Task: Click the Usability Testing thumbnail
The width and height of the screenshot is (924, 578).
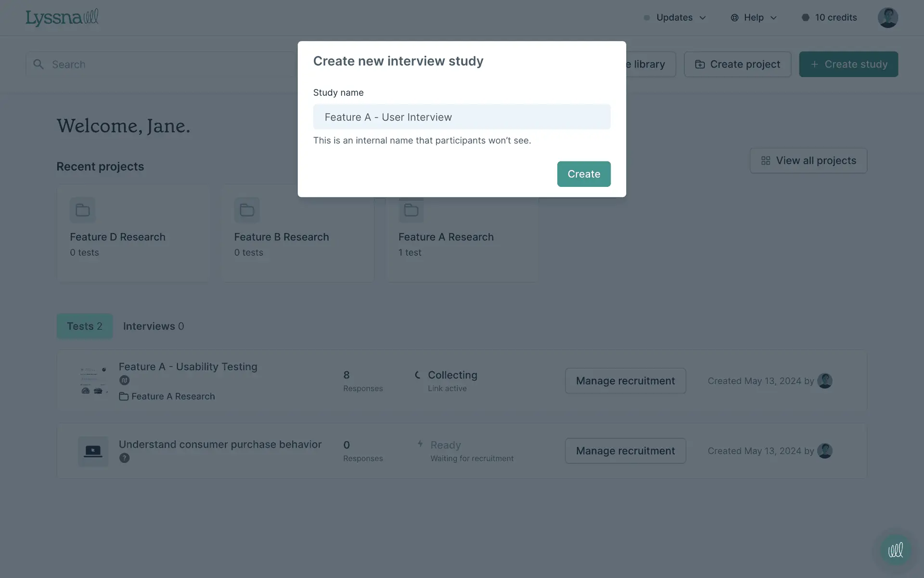Action: (x=93, y=381)
